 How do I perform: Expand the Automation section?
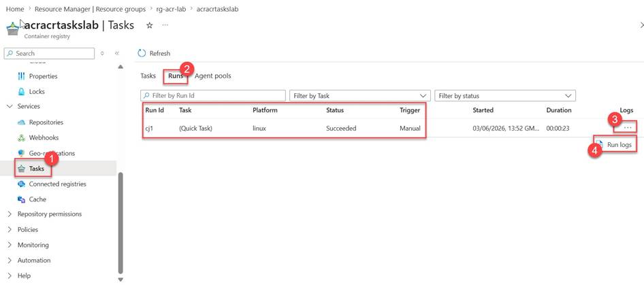(x=10, y=261)
